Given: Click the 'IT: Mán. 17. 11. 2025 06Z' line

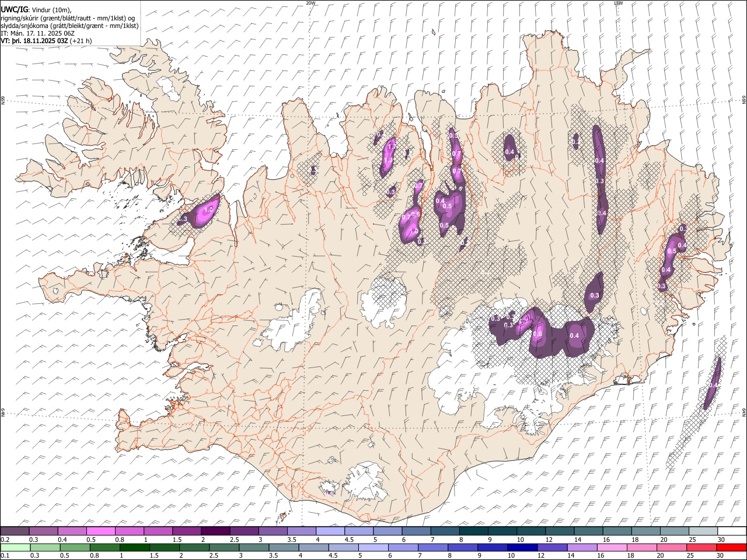Looking at the screenshot, I should (37, 33).
